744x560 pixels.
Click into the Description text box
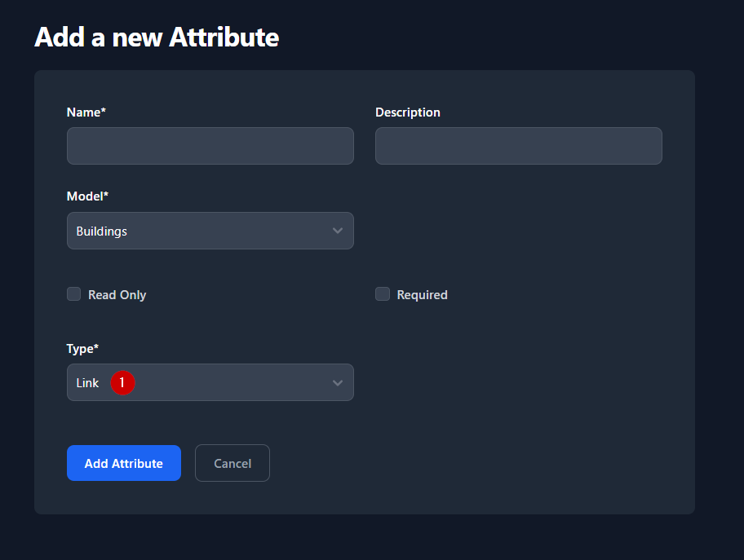[x=518, y=146]
